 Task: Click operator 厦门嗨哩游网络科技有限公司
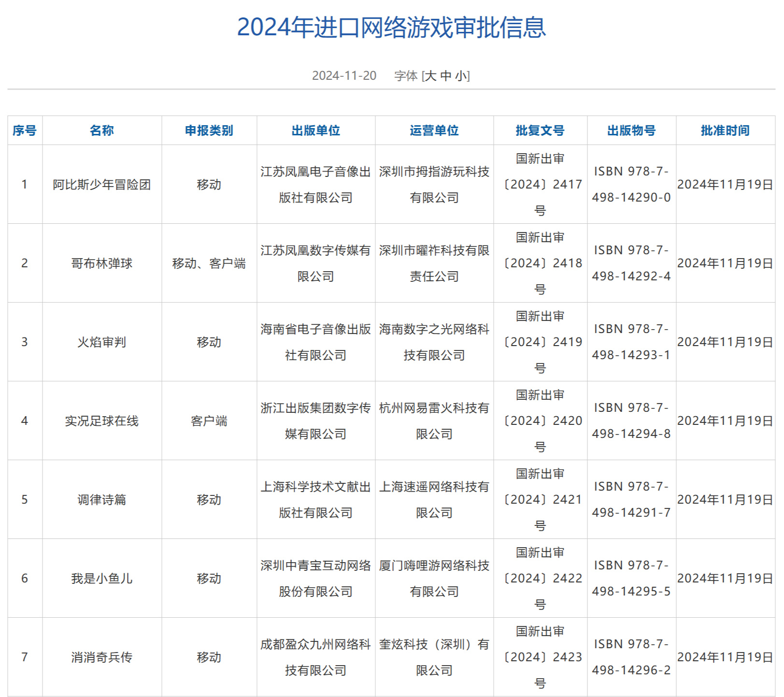pyautogui.click(x=434, y=579)
